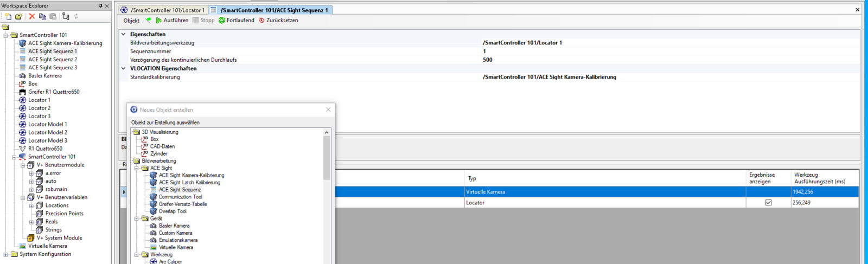Collapse the VLOCATION Eigenschaften section

[124, 69]
